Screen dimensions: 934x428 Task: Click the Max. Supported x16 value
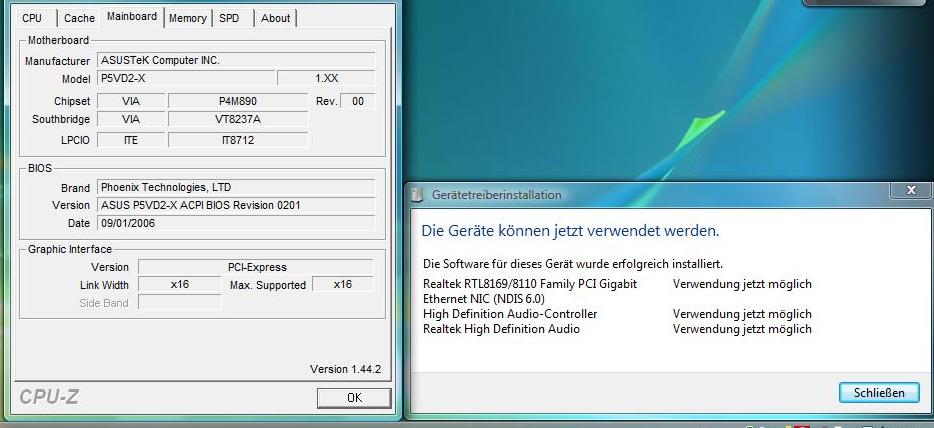[343, 285]
